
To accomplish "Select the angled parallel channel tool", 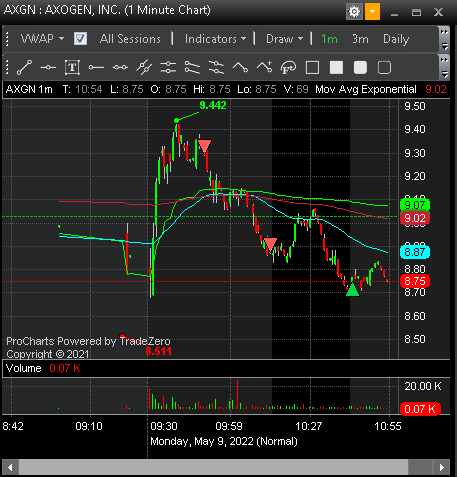I will point(216,68).
